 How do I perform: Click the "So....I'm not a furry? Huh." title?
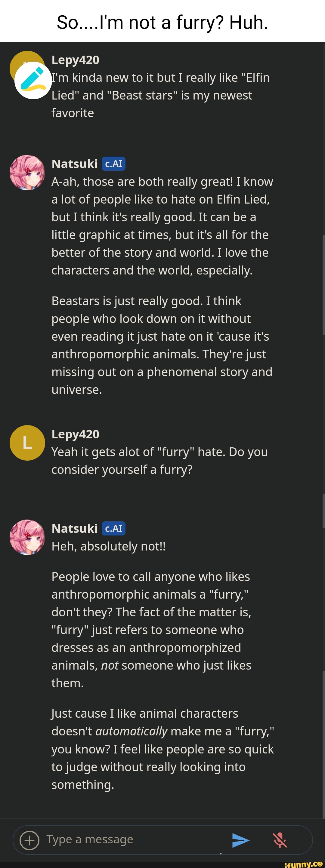pos(162,22)
